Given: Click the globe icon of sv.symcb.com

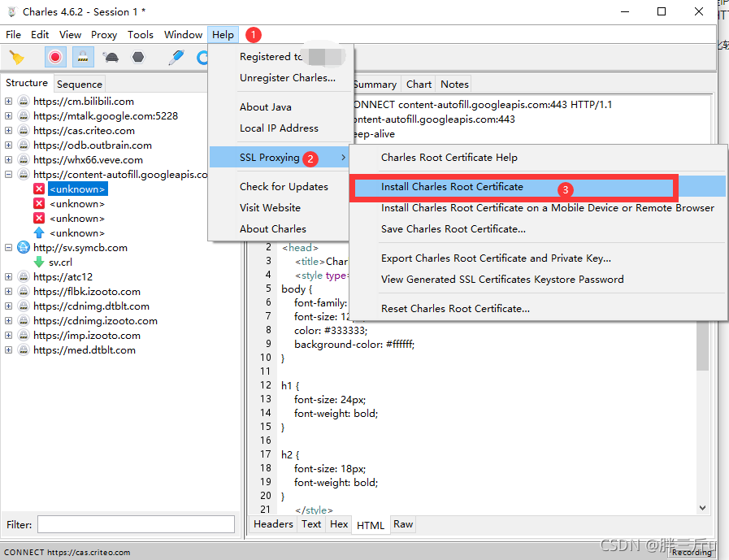Looking at the screenshot, I should 24,247.
